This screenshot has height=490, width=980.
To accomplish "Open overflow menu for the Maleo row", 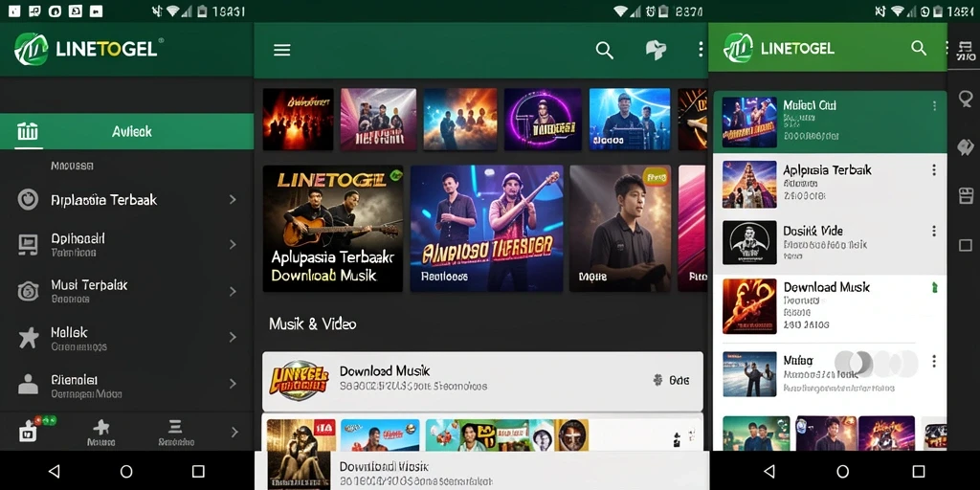I will [x=934, y=361].
